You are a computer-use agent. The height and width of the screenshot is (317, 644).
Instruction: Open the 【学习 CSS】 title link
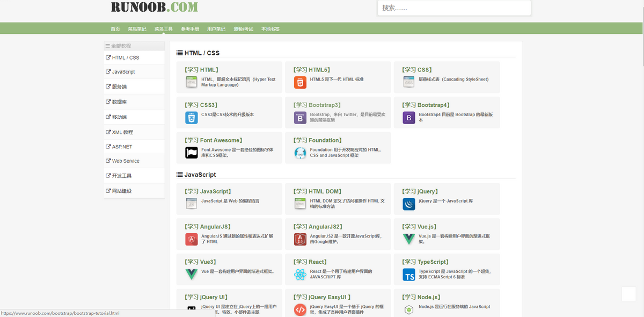tap(418, 70)
